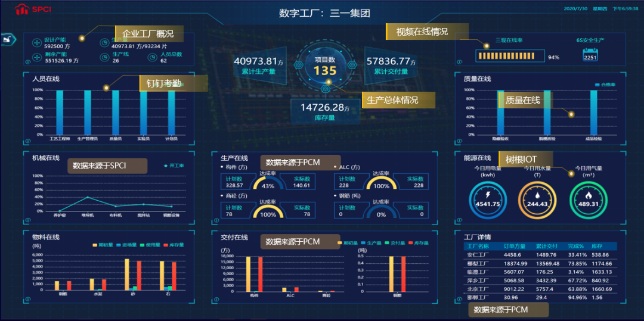This screenshot has height=321, width=644.
Task: Click the 构件 达成率 43% gauge
Action: pyautogui.click(x=268, y=182)
